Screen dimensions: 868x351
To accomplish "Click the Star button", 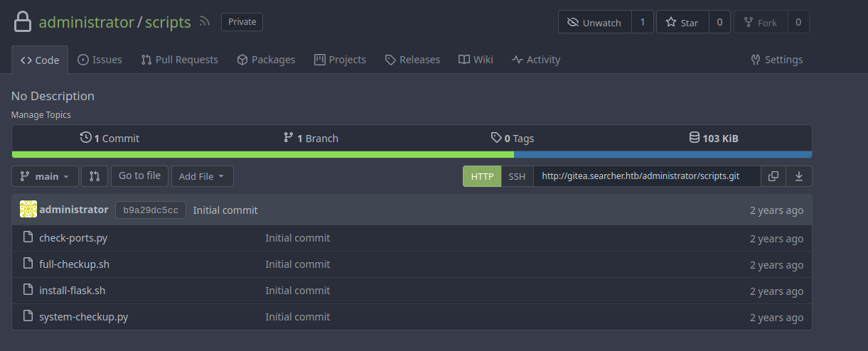I will [682, 22].
